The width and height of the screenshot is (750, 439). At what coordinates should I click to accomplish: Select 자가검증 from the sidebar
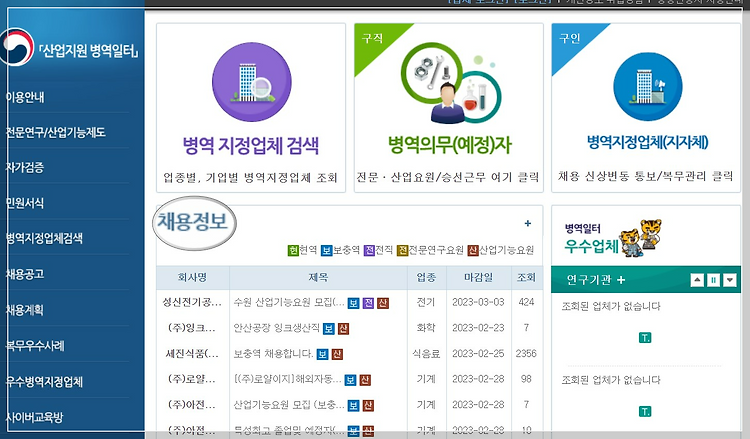click(24, 167)
